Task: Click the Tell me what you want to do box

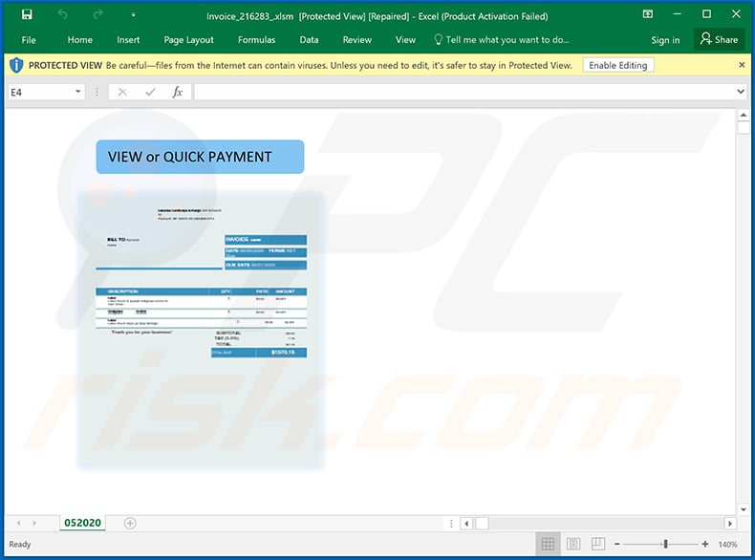Action: [501, 40]
